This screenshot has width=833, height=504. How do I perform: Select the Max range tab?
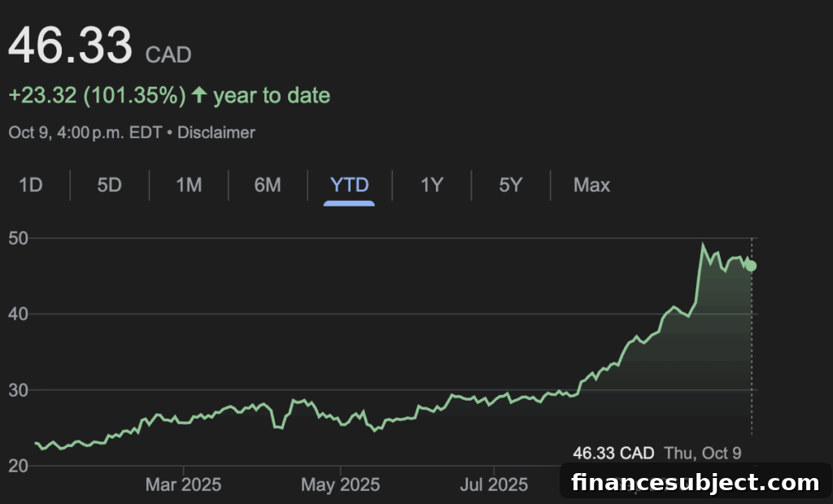pos(592,185)
